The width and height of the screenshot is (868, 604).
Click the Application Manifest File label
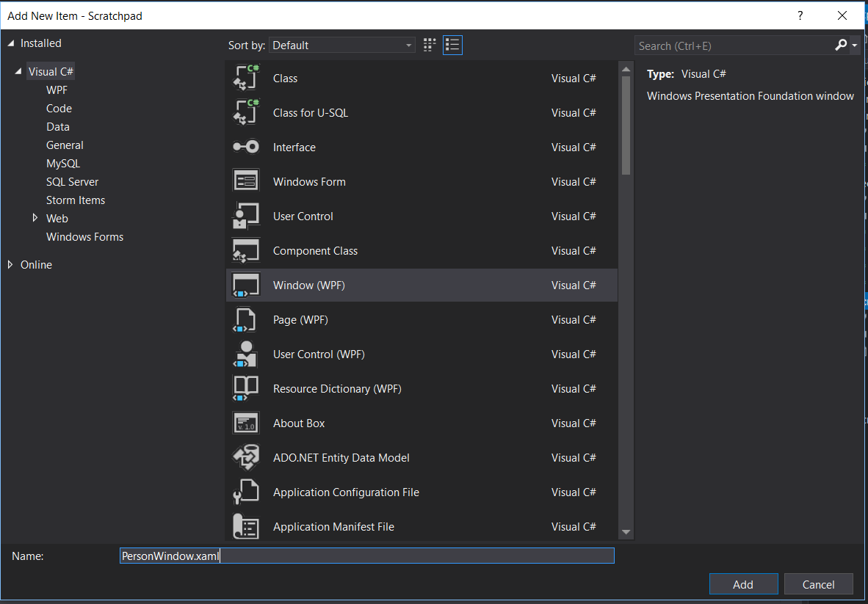point(334,526)
